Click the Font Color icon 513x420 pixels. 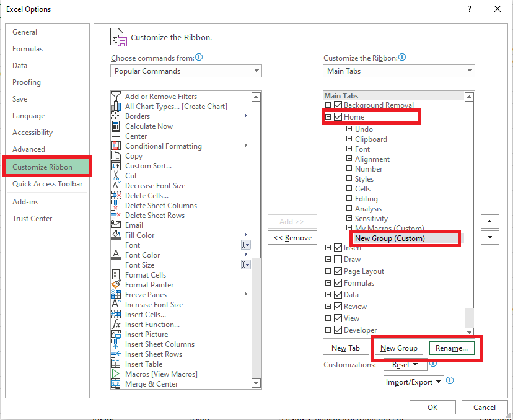[x=116, y=255]
